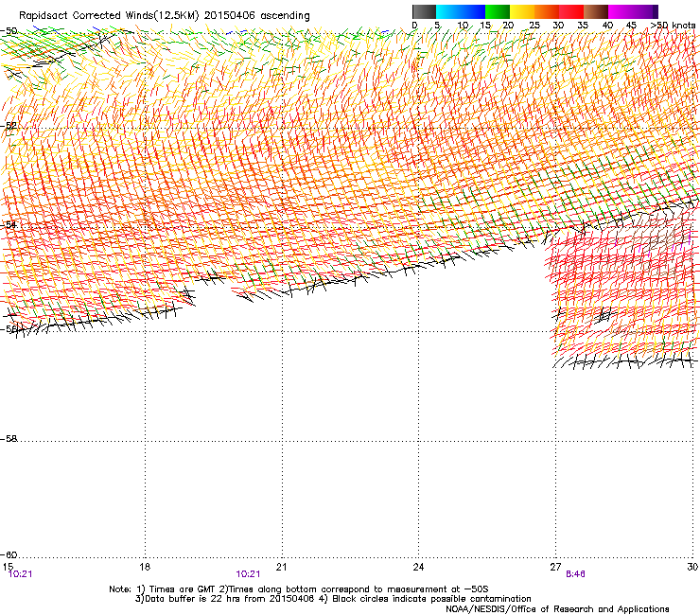Click the '18' longitude axis label
The height and width of the screenshot is (615, 700).
pos(144,567)
